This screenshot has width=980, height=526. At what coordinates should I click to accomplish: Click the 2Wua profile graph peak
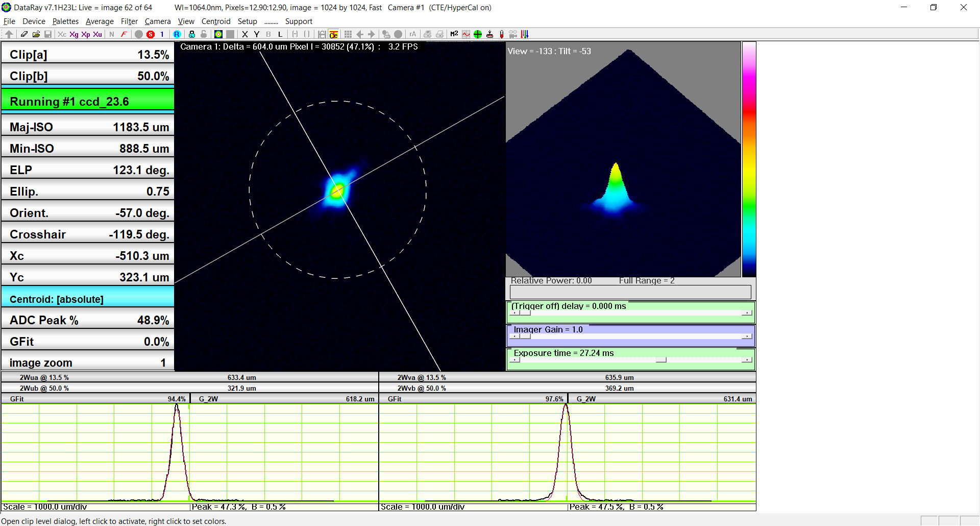tap(177, 407)
